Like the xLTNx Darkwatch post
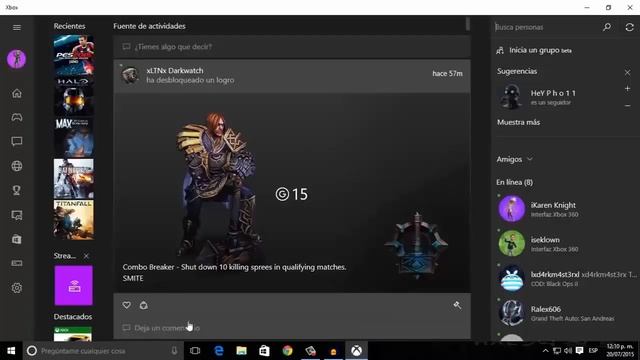Screen dimensions: 640x360 (x=127, y=305)
